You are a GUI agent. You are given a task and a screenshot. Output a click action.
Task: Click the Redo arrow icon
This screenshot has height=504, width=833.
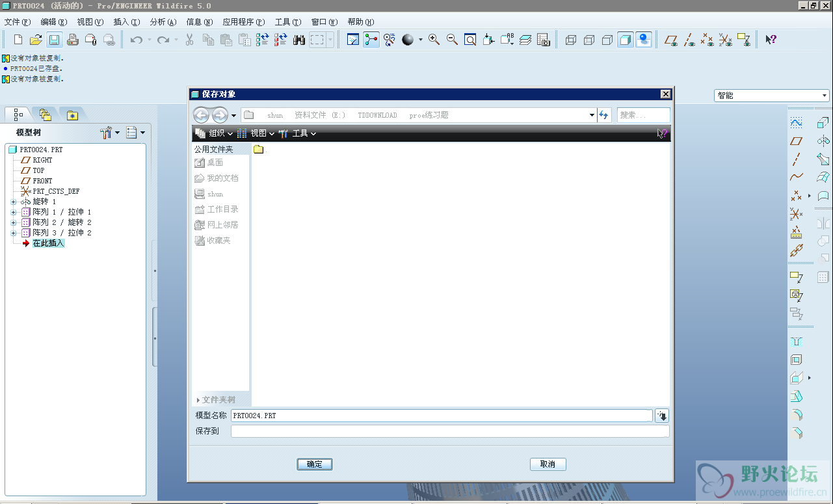tap(163, 40)
